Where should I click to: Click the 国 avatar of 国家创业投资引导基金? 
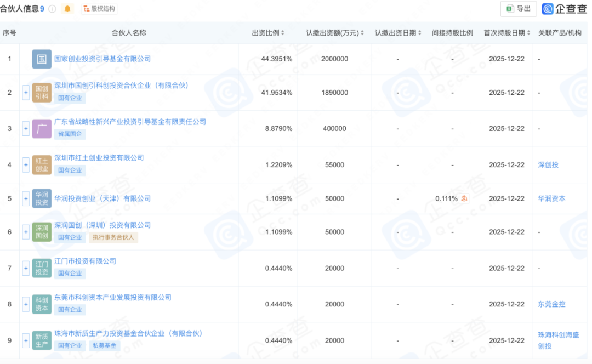click(41, 59)
